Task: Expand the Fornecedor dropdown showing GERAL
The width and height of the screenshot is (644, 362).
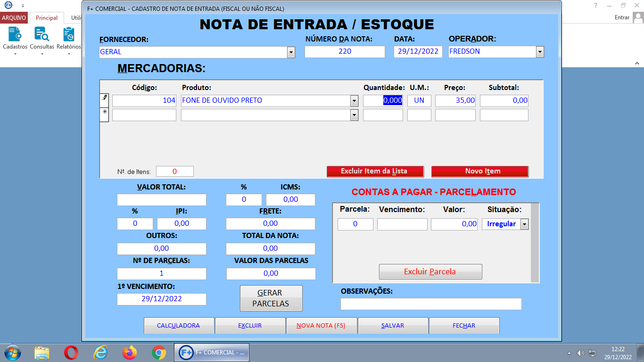Action: (291, 52)
